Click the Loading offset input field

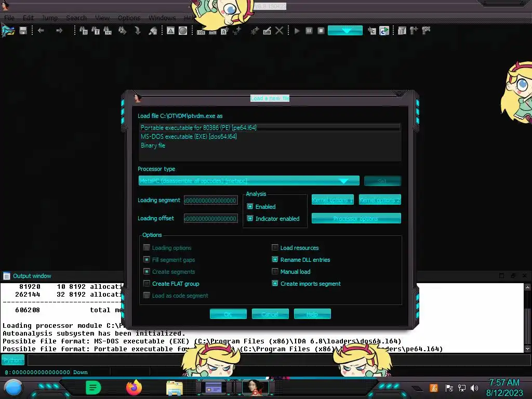[x=211, y=219]
